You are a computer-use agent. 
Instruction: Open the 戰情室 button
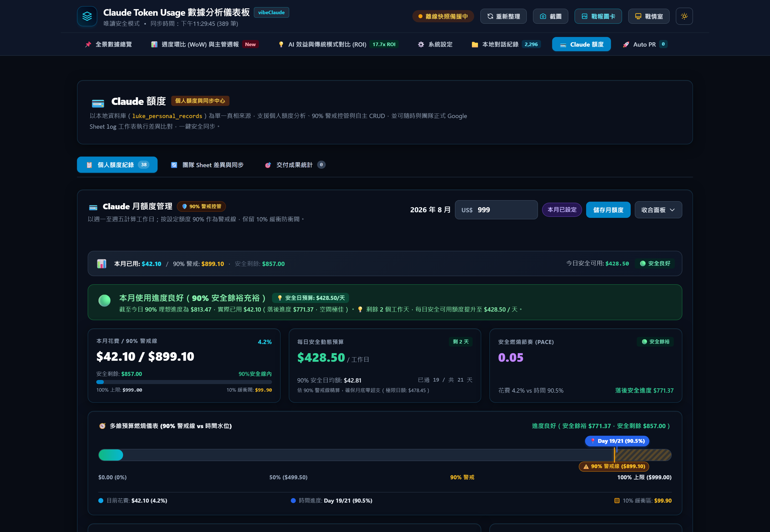tap(649, 16)
